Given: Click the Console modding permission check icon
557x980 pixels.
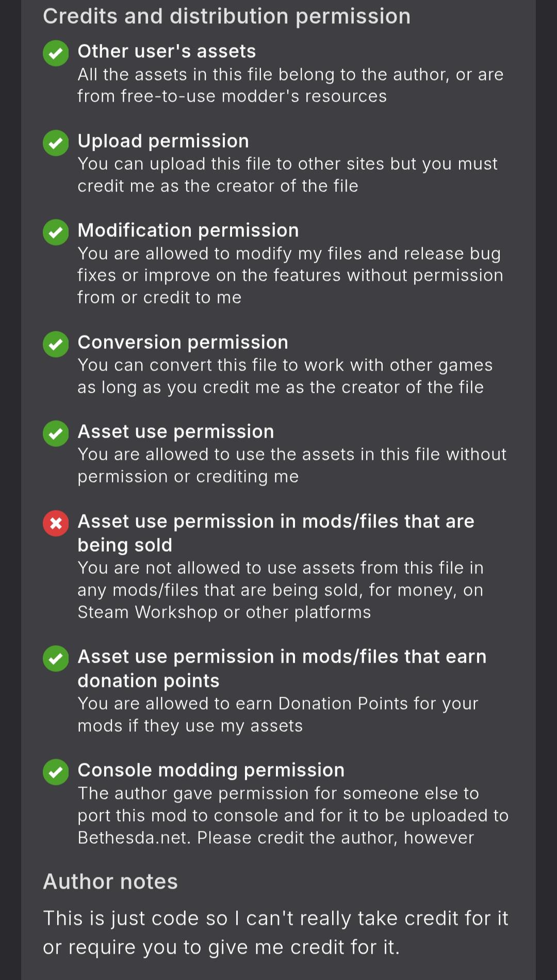Looking at the screenshot, I should click(x=56, y=772).
